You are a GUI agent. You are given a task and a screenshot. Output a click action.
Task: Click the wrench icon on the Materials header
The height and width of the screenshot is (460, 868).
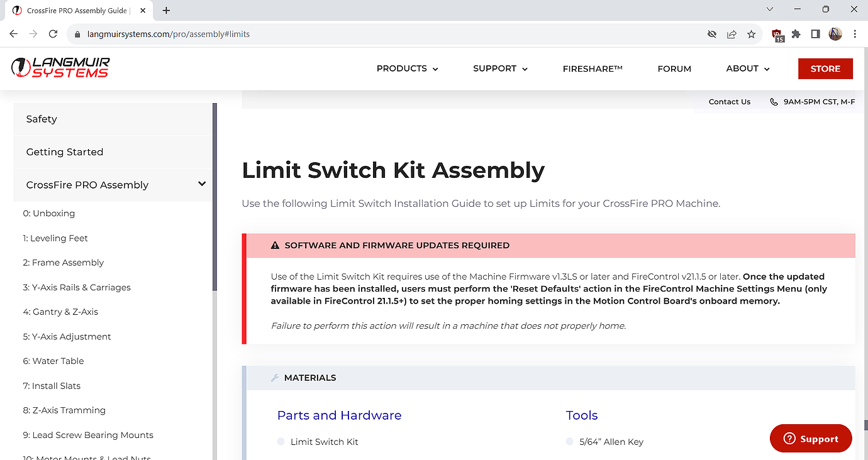[275, 377]
